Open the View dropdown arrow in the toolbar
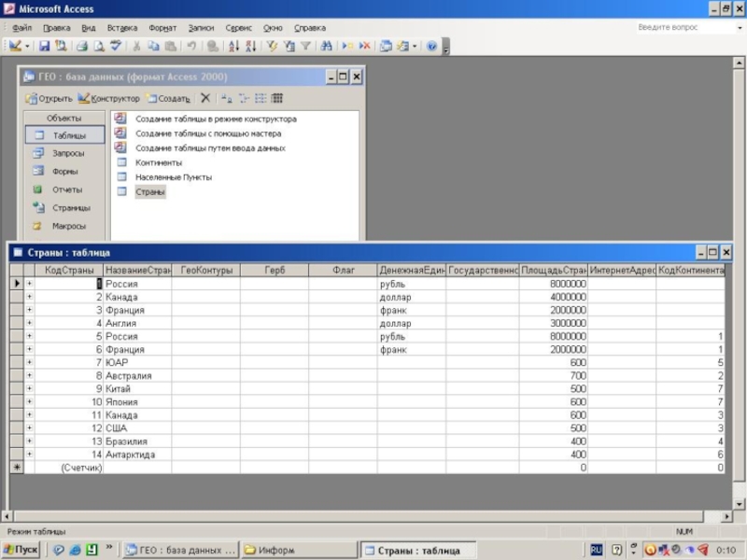The image size is (747, 560). pyautogui.click(x=27, y=45)
